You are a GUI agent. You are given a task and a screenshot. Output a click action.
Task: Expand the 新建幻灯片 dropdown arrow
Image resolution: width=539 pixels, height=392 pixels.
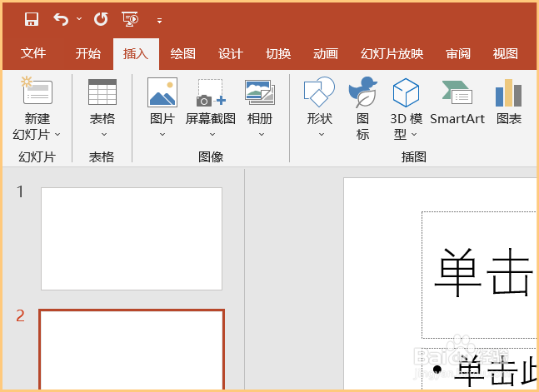click(57, 134)
